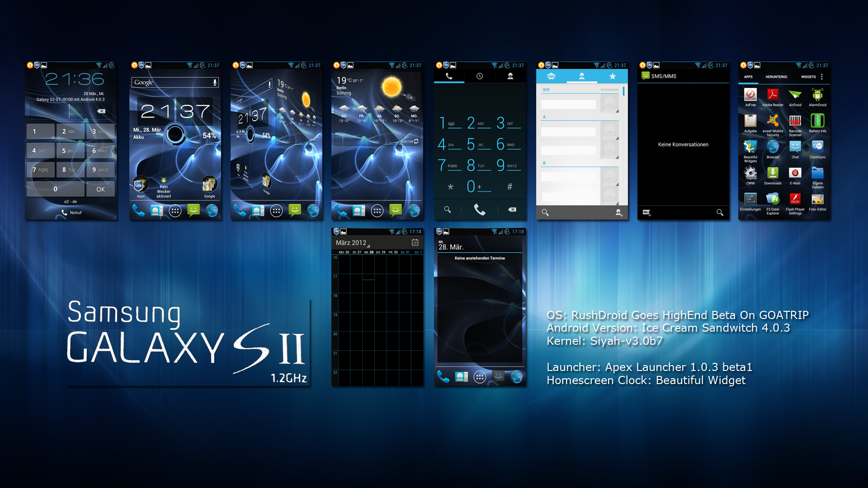The image size is (868, 488).
Task: Open the groups tab in the contacts screen
Action: (551, 76)
